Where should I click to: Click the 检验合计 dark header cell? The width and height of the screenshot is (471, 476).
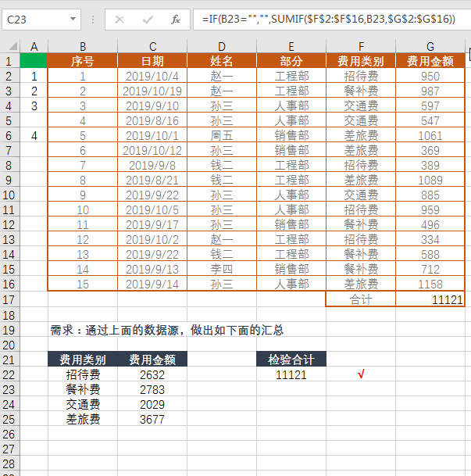[x=291, y=360]
